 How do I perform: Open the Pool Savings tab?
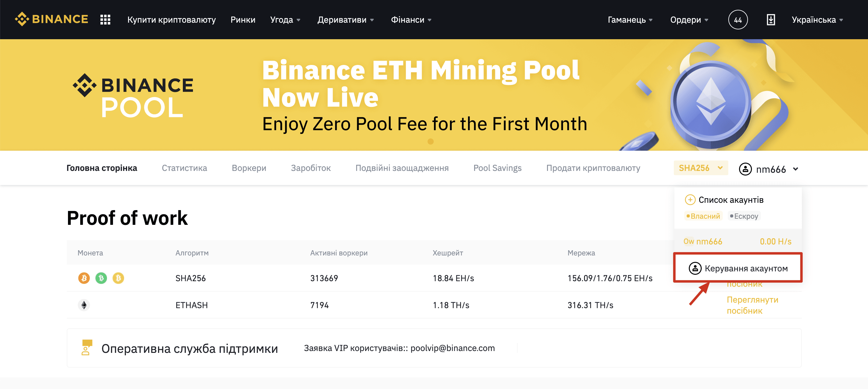[497, 168]
